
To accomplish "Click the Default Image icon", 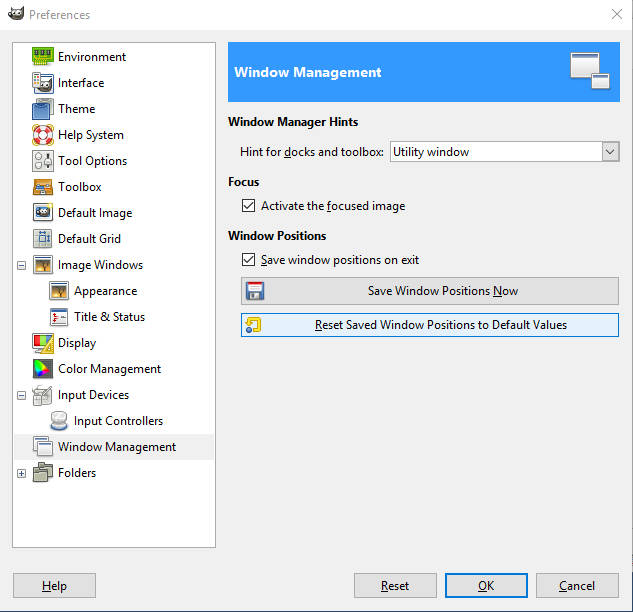I will [42, 213].
